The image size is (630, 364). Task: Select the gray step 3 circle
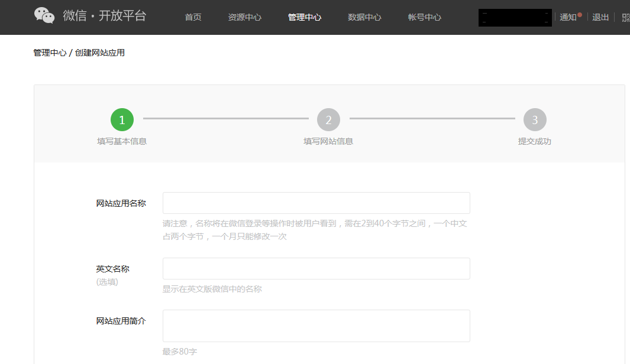point(535,120)
